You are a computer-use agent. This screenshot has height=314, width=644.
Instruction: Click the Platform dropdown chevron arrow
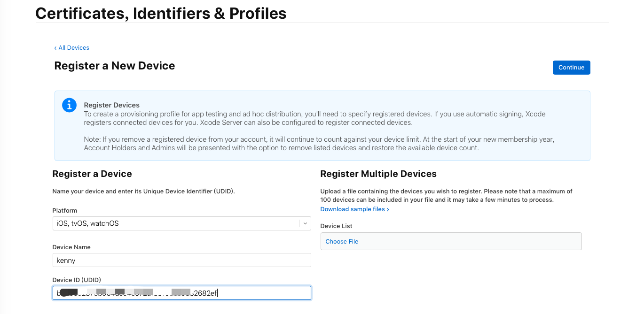[305, 223]
